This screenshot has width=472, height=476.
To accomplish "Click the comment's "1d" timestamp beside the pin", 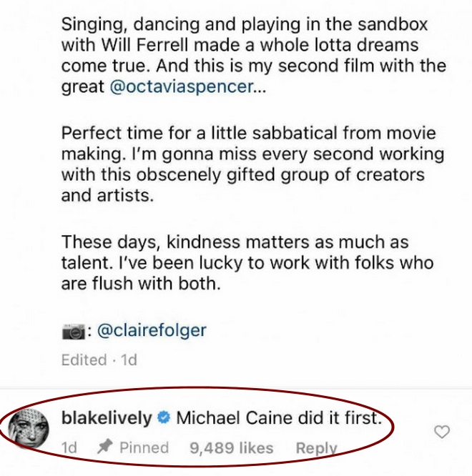I will pos(69,448).
